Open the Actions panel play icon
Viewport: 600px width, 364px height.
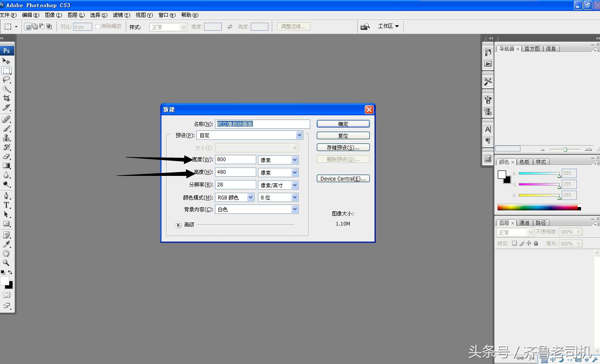point(488,64)
